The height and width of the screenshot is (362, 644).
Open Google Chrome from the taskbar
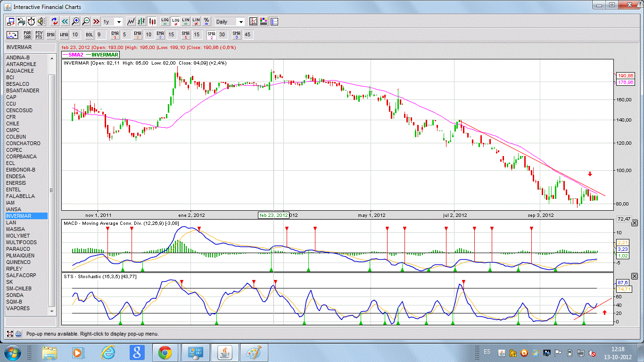pos(165,352)
